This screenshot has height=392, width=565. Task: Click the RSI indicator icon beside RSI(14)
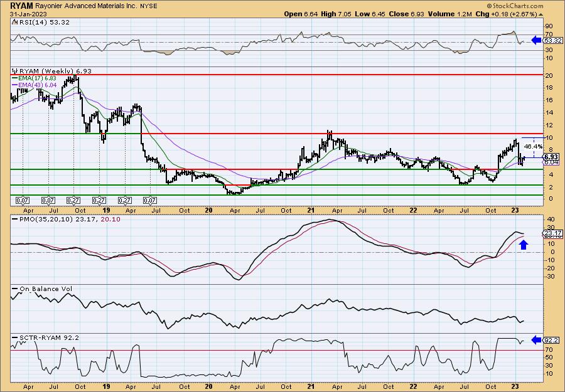click(x=14, y=22)
